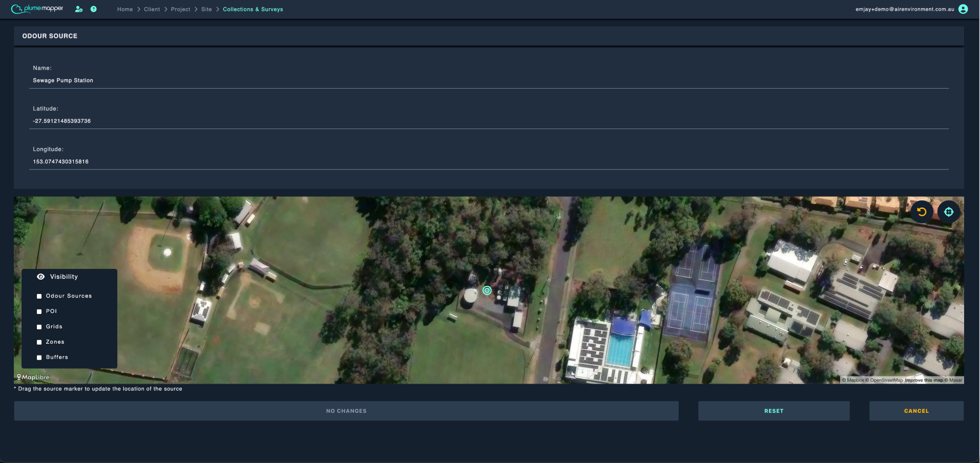
Task: Edit the Name field Sewage Pump Station
Action: point(489,80)
